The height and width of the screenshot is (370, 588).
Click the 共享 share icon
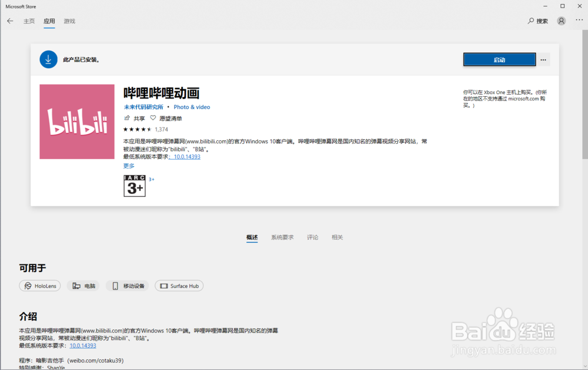tap(134, 118)
